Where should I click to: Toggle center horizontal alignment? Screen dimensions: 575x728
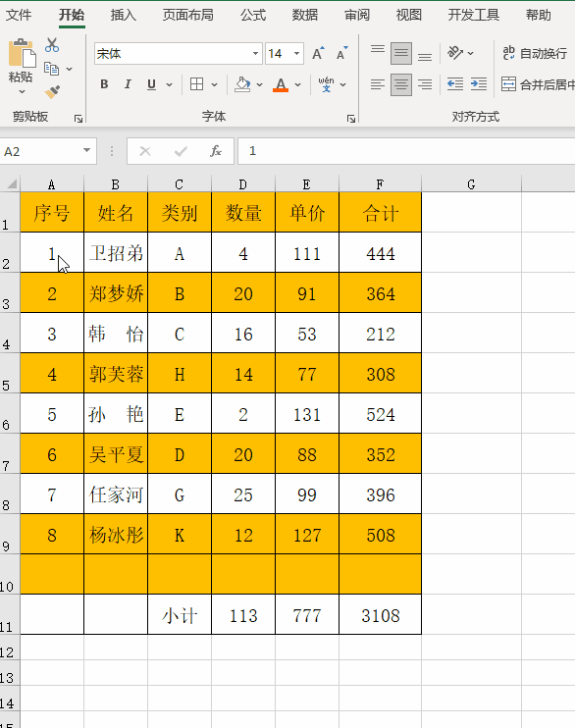point(400,84)
